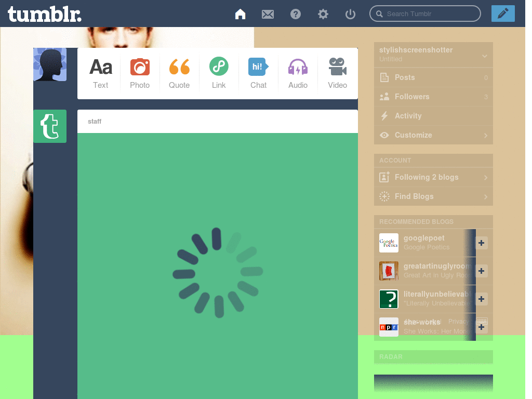Click the loading spinner in staff post
This screenshot has width=532, height=399.
[218, 272]
